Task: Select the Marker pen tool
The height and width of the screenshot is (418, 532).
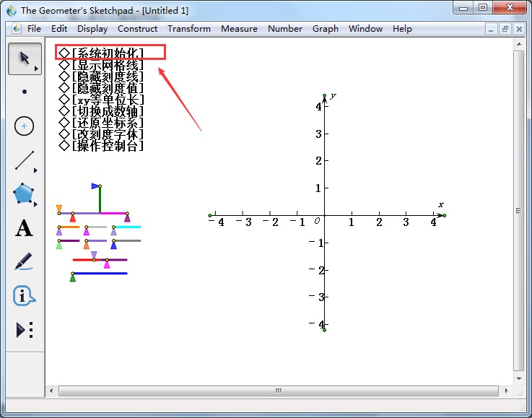Action: 24,261
